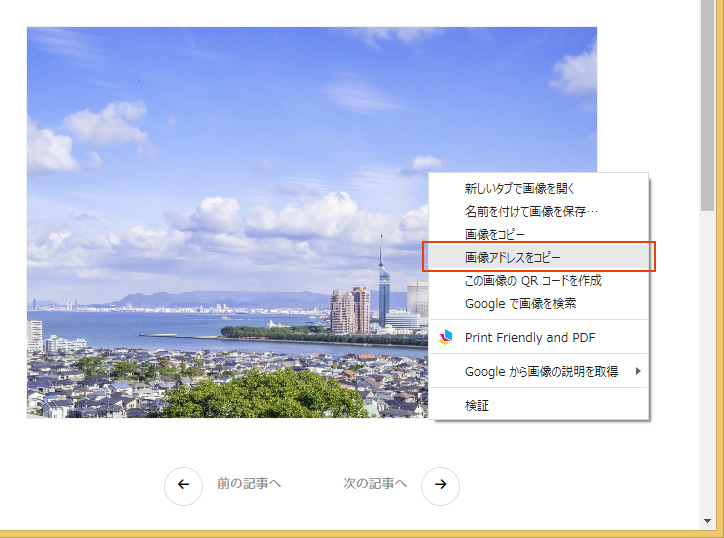Click the Print Friendly and PDF menu label
The image size is (724, 538).
click(529, 337)
